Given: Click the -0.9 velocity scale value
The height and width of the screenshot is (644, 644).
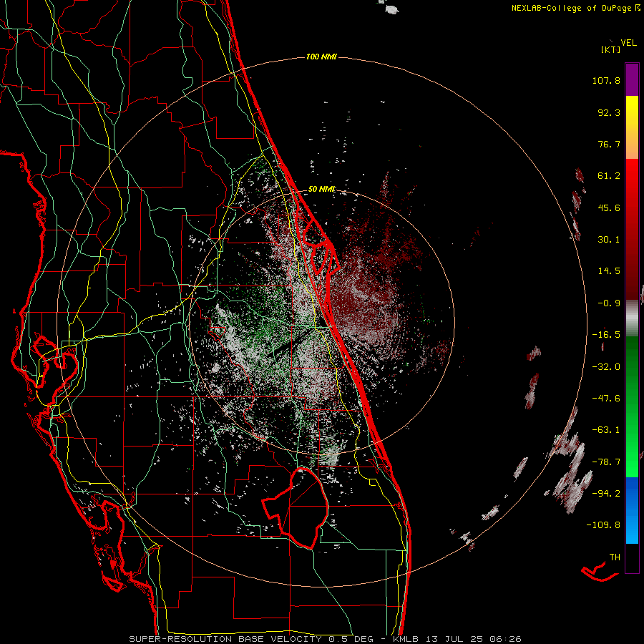Looking at the screenshot, I should coord(609,303).
